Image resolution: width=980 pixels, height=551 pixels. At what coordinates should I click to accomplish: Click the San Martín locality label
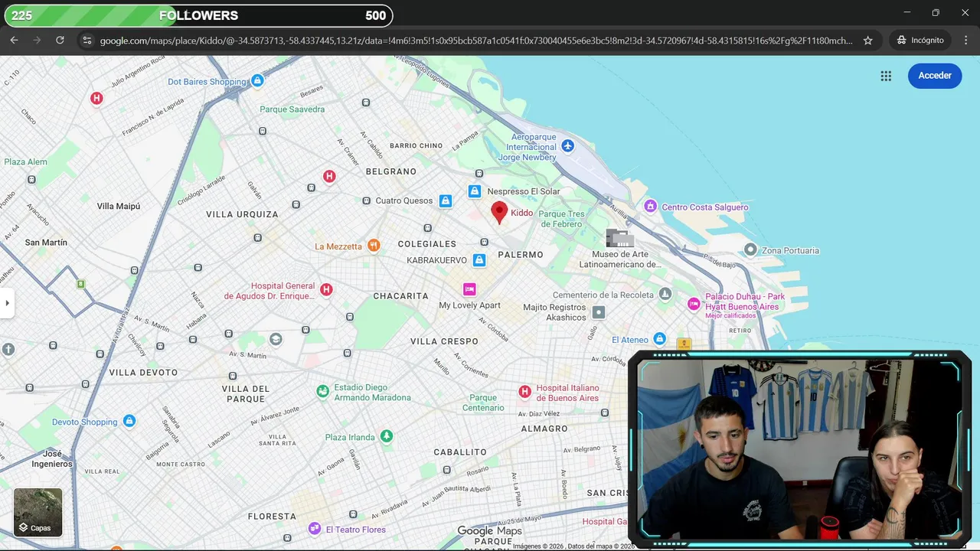[46, 243]
